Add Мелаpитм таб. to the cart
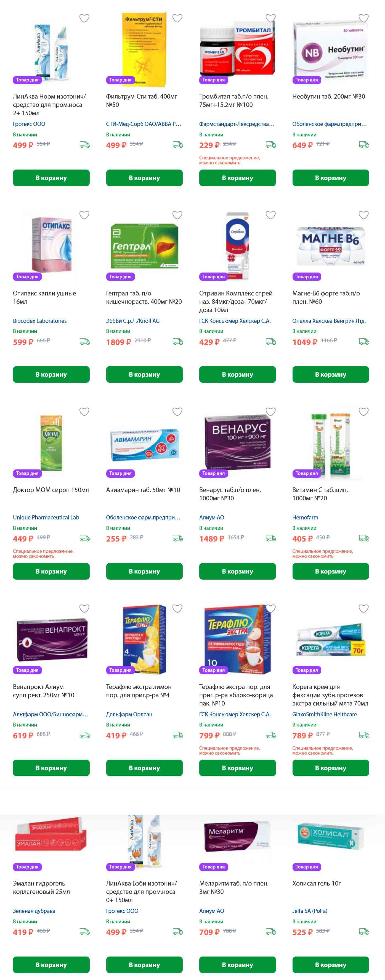The image size is (385, 980). point(238,965)
